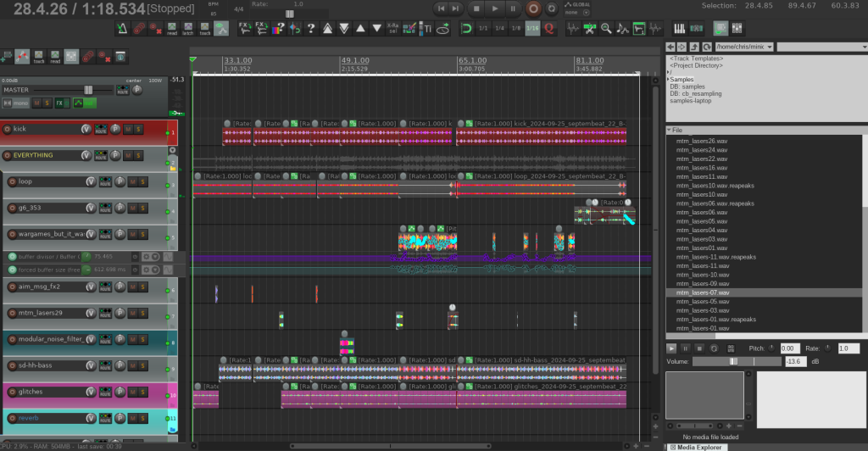
Task: Select file mtm_lasers26.wav
Action: coord(701,141)
